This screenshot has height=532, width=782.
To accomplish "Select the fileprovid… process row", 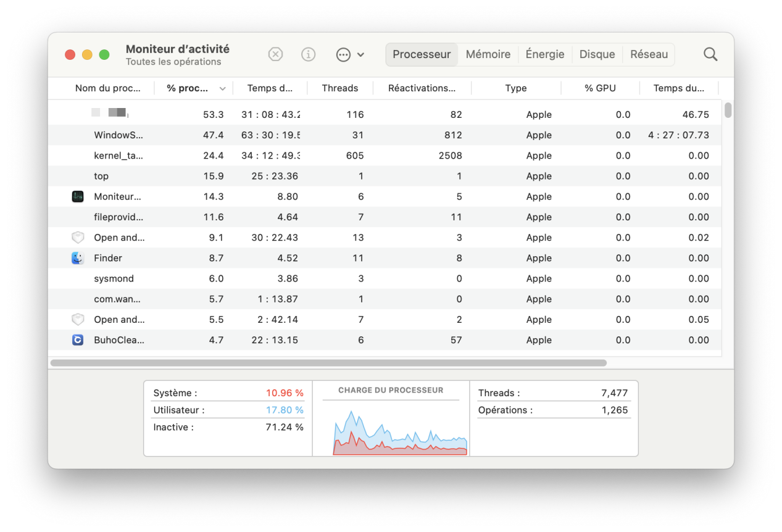I will coord(385,217).
